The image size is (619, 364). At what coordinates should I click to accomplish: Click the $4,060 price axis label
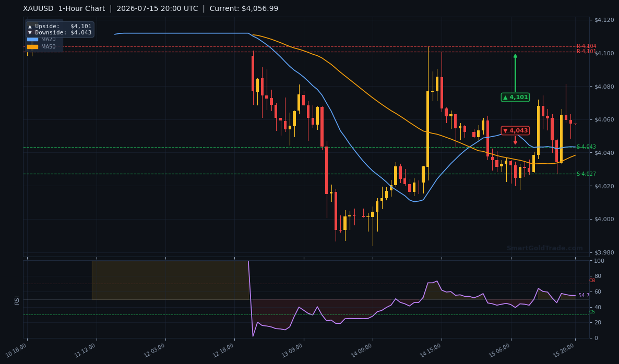point(604,119)
